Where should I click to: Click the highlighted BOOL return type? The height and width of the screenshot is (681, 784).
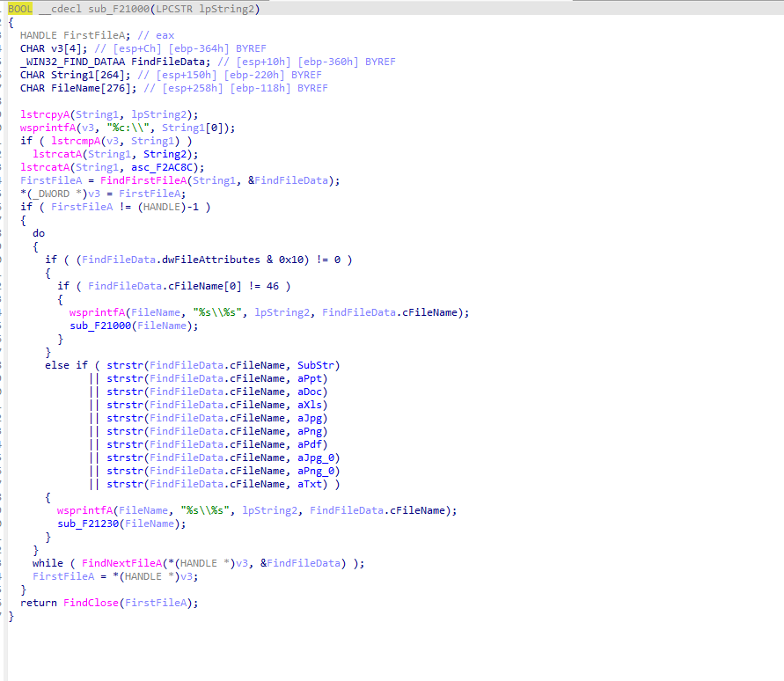coord(20,9)
